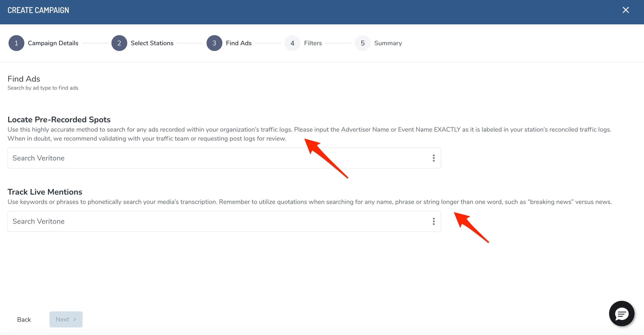Jump to Summary step label

click(x=388, y=43)
